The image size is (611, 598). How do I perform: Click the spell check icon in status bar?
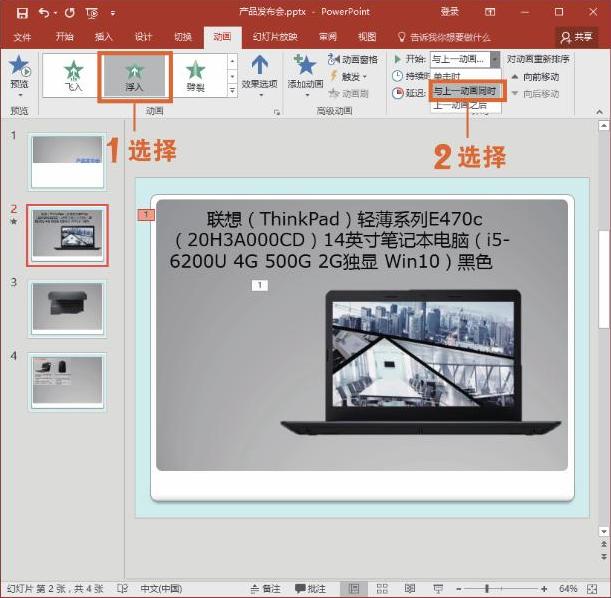122,588
